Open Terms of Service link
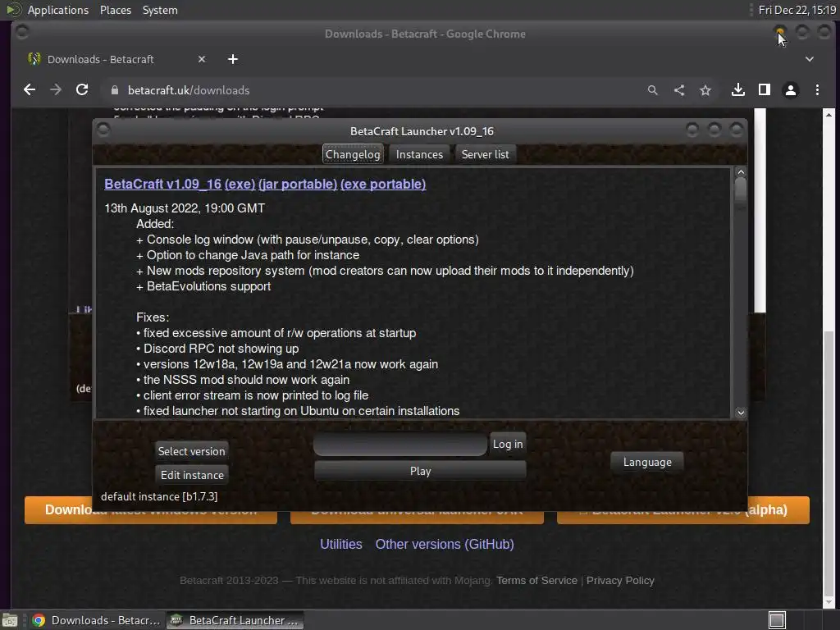840x630 pixels. tap(536, 580)
